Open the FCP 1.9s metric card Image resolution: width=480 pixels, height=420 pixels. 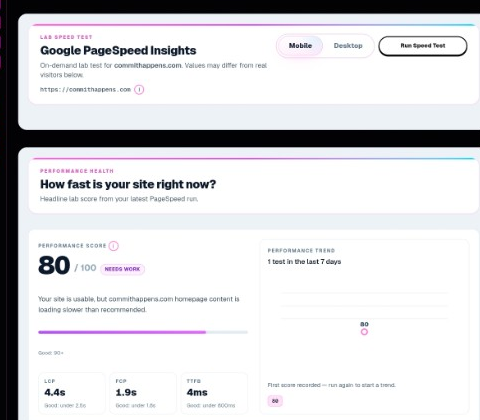pyautogui.click(x=143, y=393)
